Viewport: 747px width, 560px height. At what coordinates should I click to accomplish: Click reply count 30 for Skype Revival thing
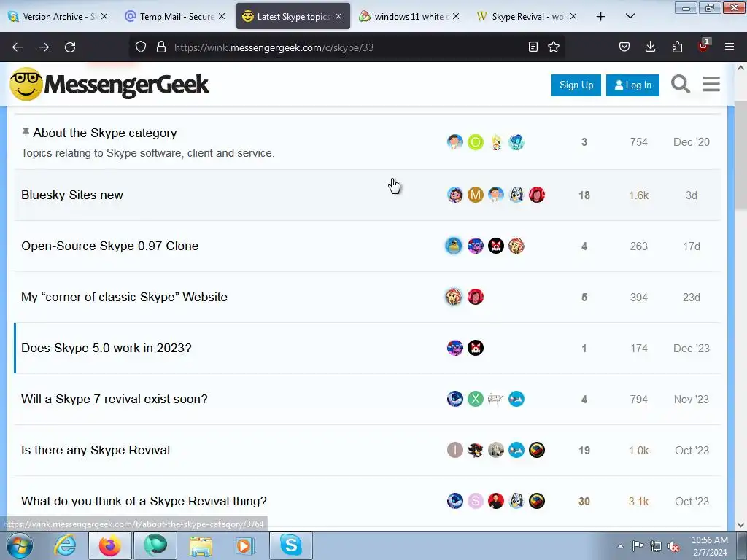[x=584, y=502]
